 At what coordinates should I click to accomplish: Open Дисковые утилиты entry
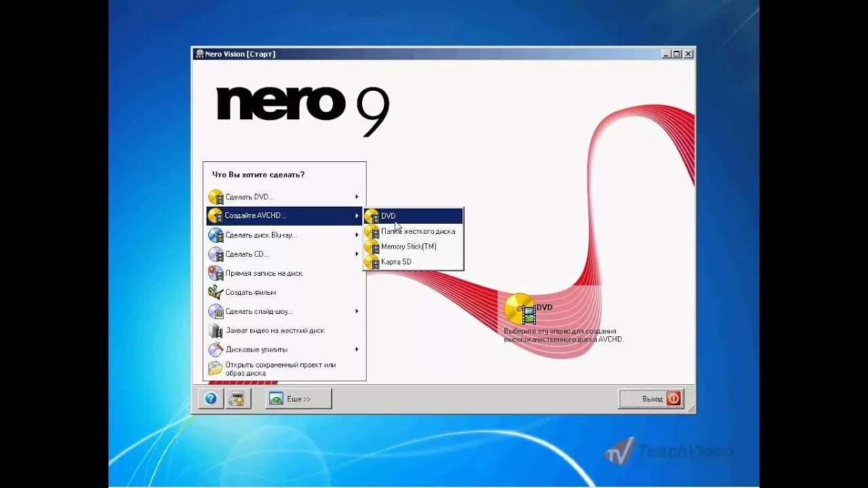284,350
